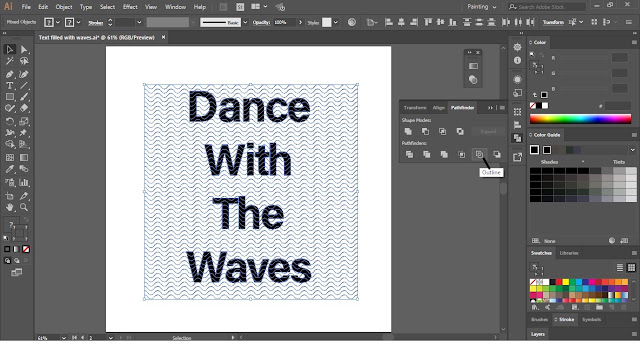The width and height of the screenshot is (640, 360).
Task: Expand the Opacity slider arrow
Action: [300, 22]
